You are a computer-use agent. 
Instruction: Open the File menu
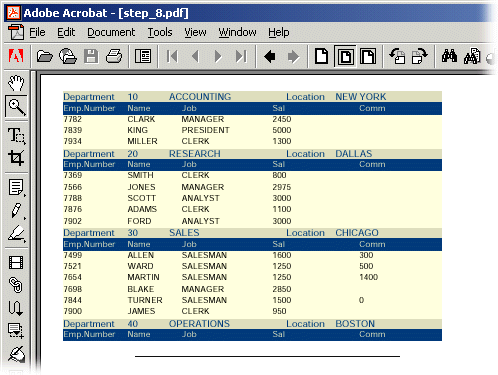(37, 32)
